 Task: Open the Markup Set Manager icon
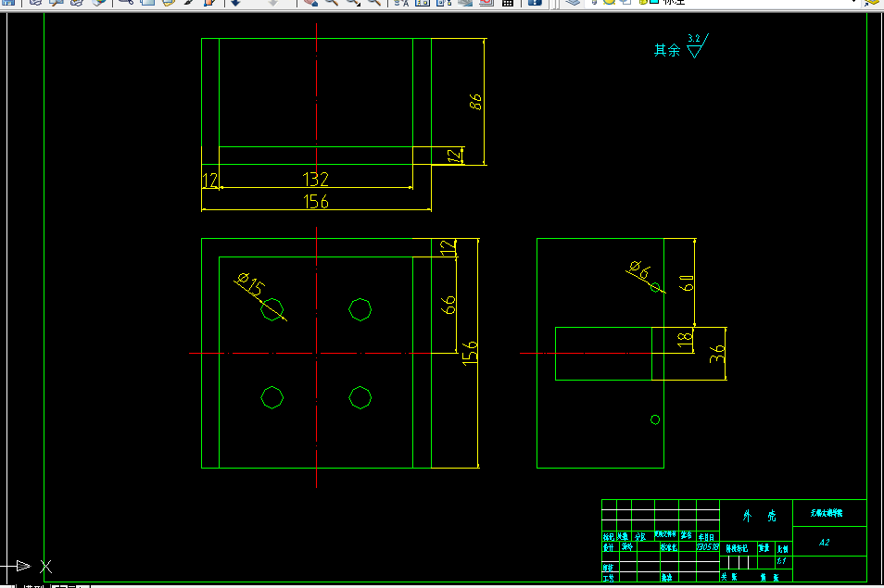coord(486,2)
